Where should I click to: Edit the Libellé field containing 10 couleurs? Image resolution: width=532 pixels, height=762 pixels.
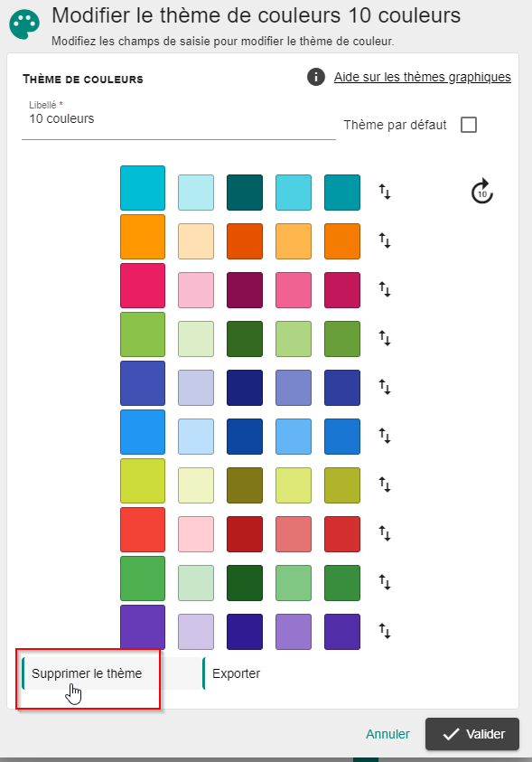pos(179,119)
